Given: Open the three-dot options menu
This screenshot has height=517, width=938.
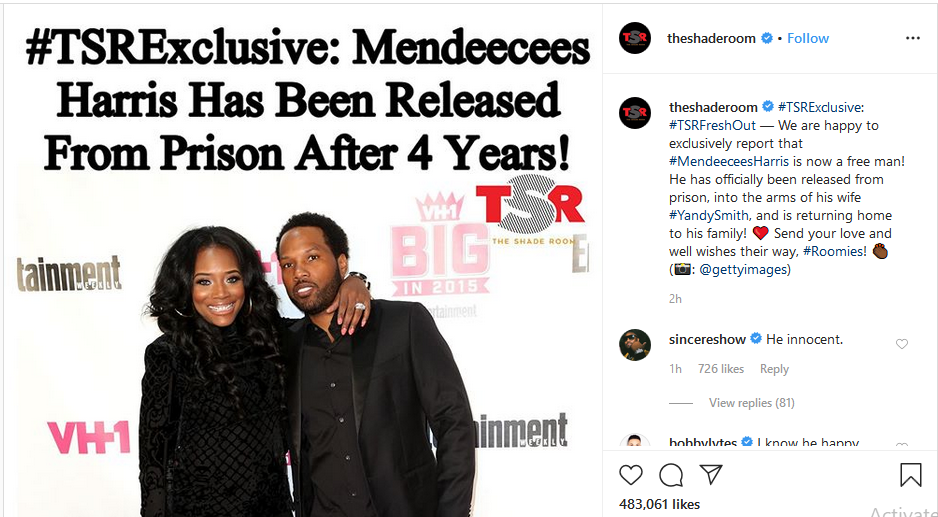Looking at the screenshot, I should click(912, 38).
